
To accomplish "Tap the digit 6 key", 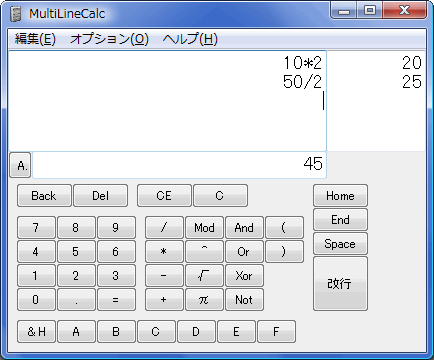I will 116,252.
